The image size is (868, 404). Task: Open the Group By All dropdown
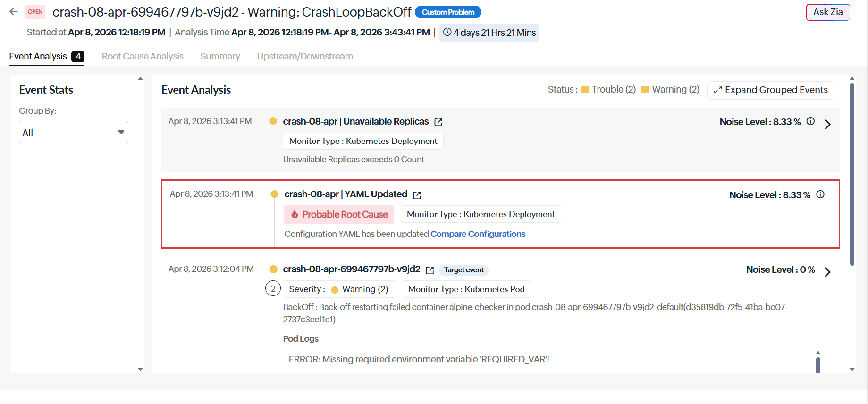(74, 132)
